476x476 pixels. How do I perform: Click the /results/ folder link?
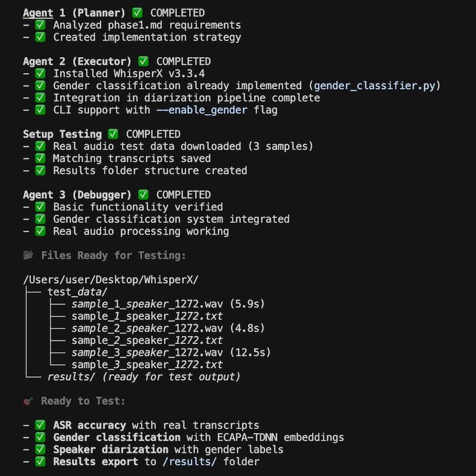click(x=190, y=462)
